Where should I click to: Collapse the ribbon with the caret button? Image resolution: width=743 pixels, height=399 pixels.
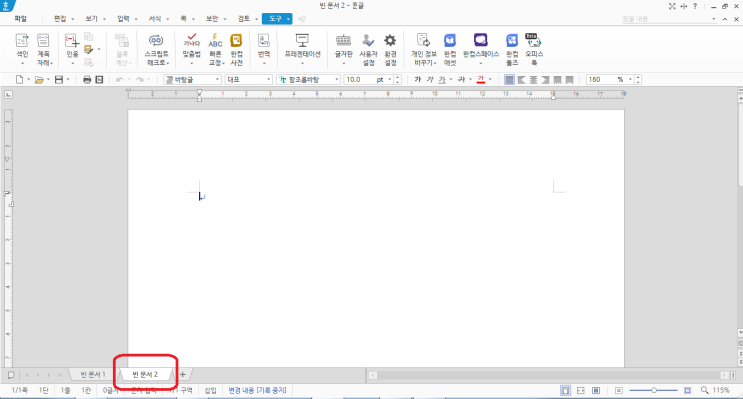point(725,19)
